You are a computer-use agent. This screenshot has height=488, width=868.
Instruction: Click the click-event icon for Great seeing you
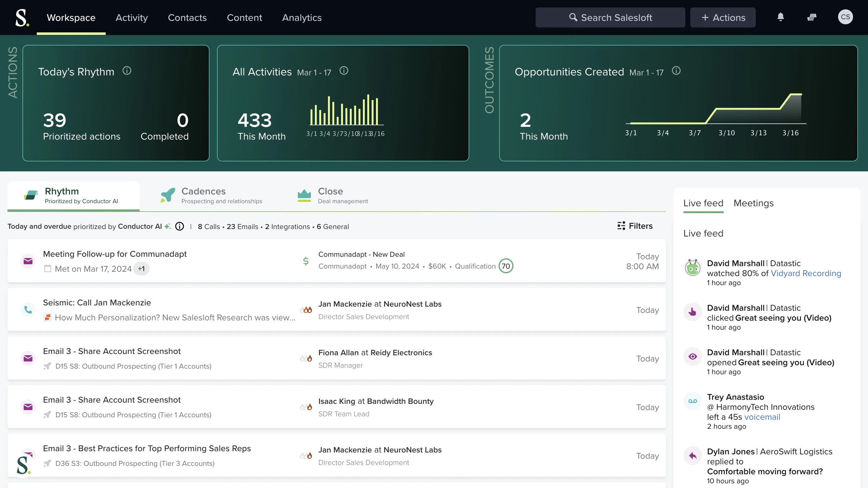[692, 312]
